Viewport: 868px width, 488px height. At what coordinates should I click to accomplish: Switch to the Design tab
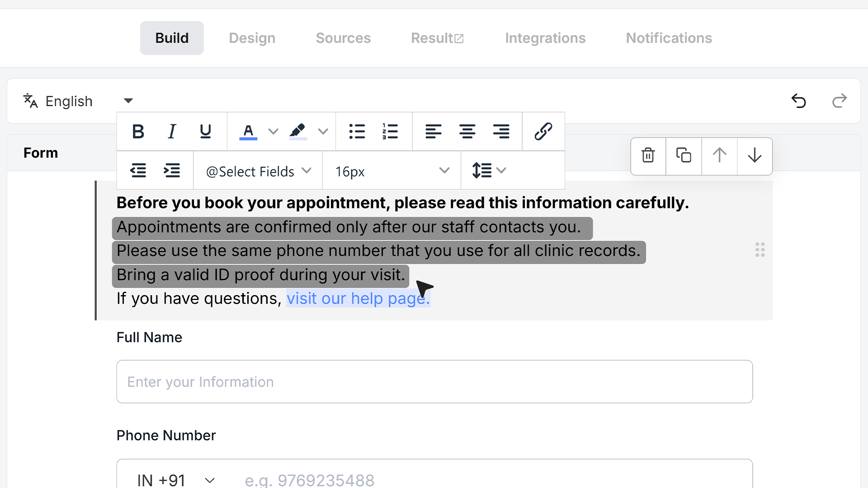click(x=252, y=38)
